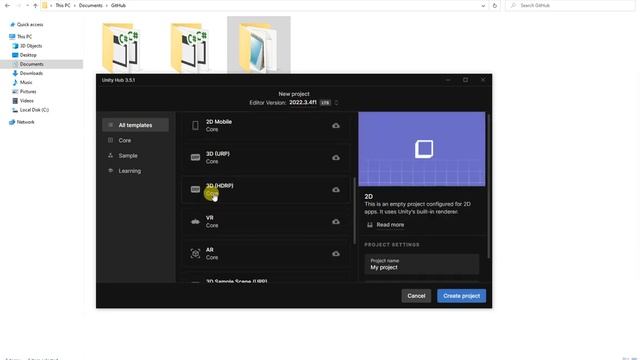Click Create project button
This screenshot has width=640, height=360.
pos(461,296)
